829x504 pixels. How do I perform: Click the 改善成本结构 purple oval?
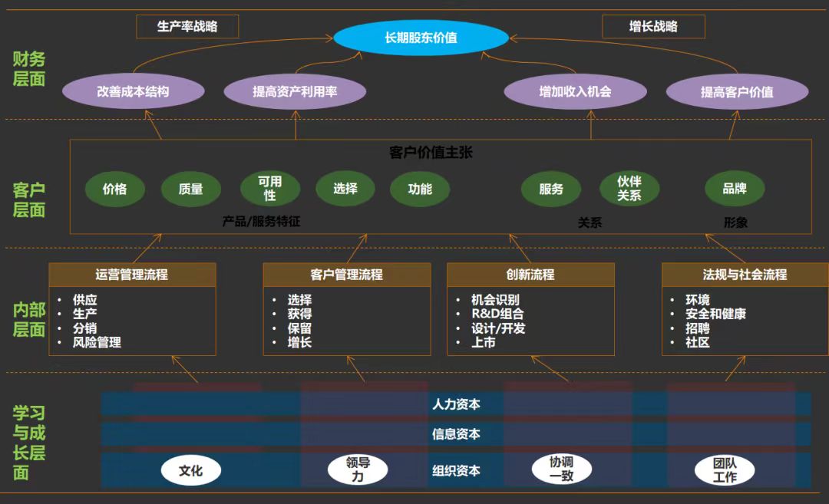(x=133, y=92)
